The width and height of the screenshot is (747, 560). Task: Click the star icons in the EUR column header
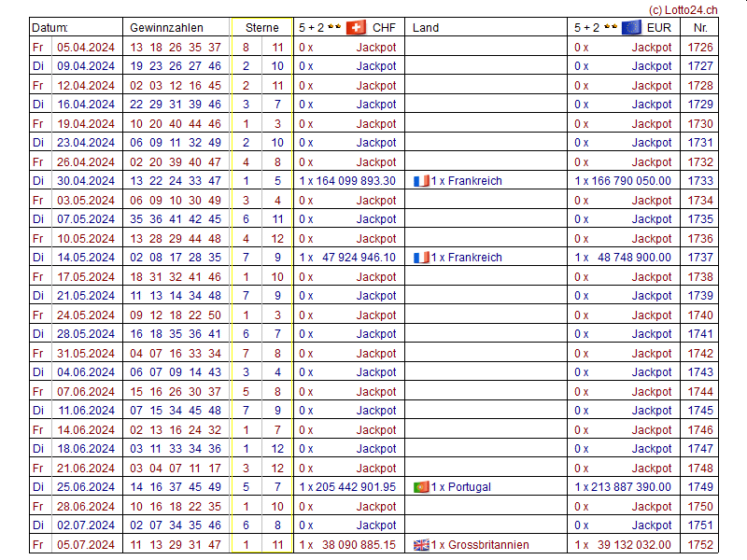610,27
